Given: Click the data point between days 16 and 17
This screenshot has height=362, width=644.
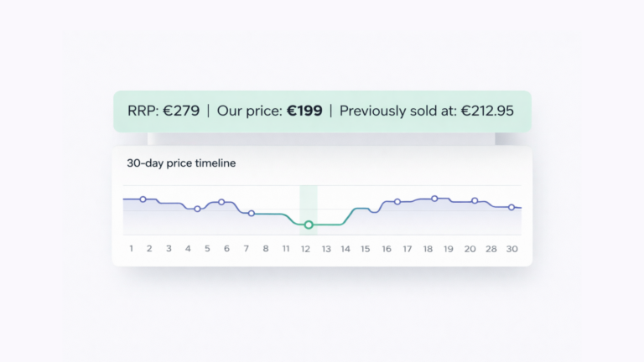Looking at the screenshot, I should point(397,202).
